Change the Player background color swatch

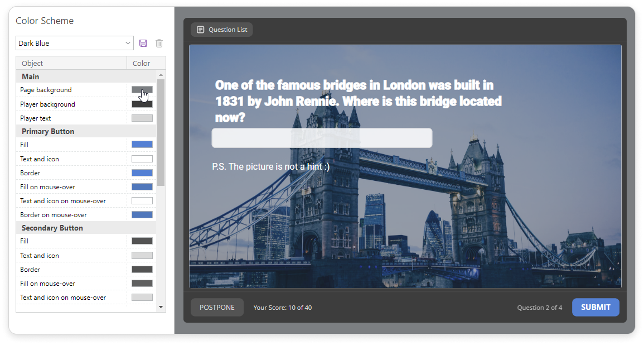142,104
